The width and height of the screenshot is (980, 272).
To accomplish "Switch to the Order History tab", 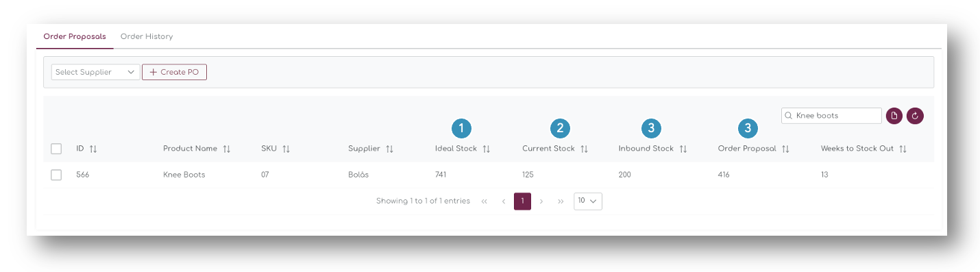I will coord(147,36).
